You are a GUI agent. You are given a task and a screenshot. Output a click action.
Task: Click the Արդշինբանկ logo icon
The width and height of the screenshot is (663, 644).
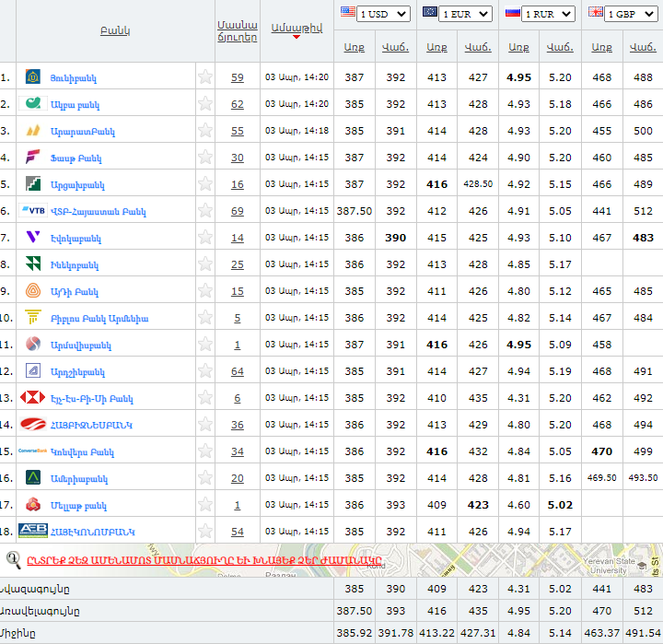pyautogui.click(x=33, y=370)
